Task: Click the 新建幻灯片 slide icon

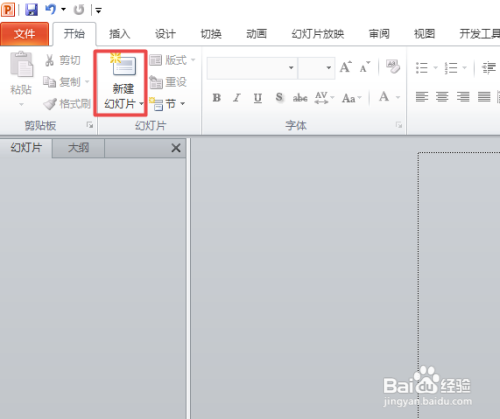Action: click(x=124, y=64)
